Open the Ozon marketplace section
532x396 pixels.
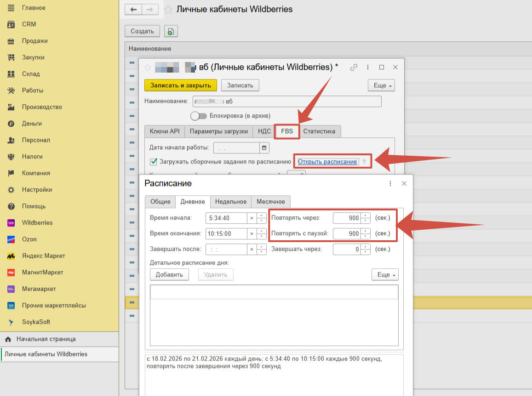pyautogui.click(x=29, y=239)
